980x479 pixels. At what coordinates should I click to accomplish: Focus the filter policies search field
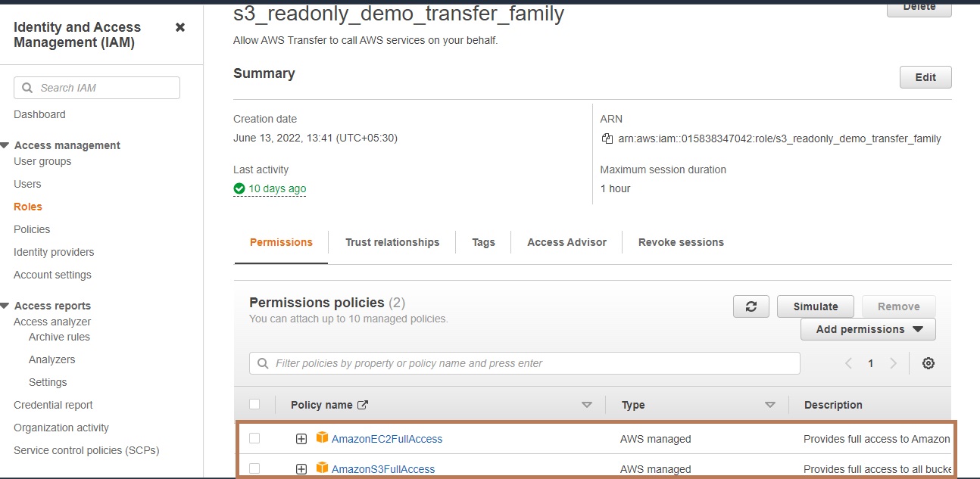click(525, 363)
